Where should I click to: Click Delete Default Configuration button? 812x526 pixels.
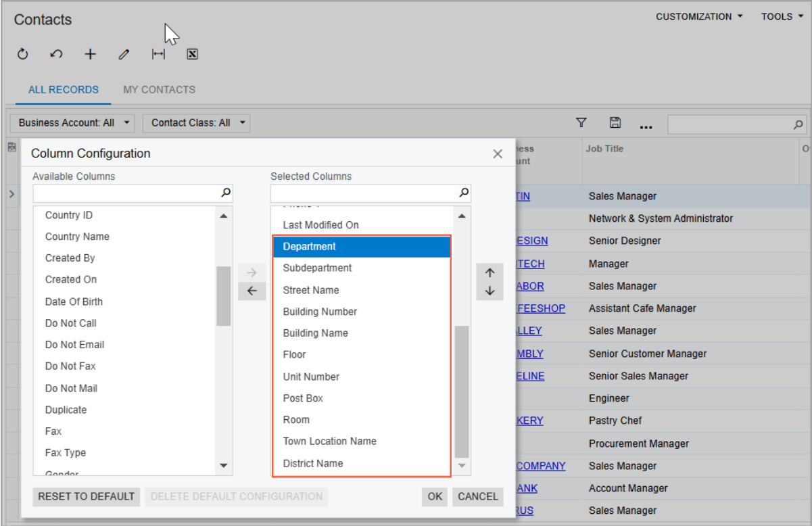click(237, 496)
